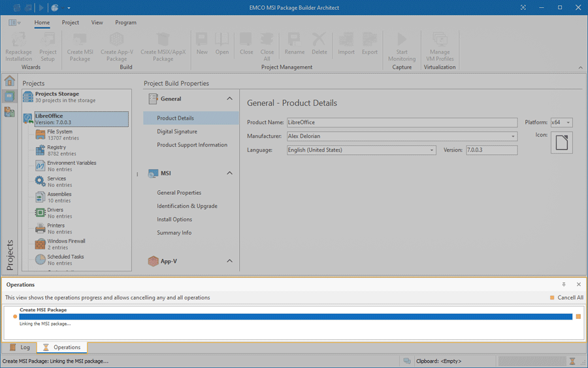Click Start Monitoring in the Capture group
588x368 pixels.
click(x=402, y=47)
